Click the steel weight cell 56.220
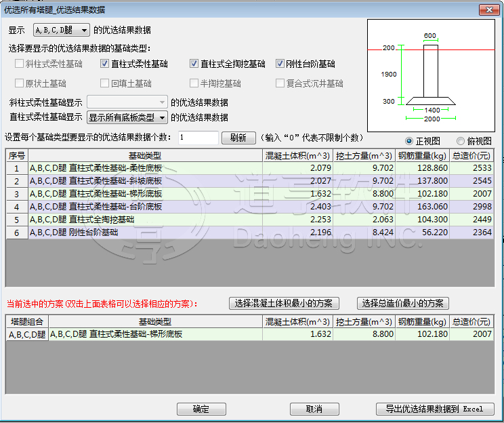The height and width of the screenshot is (423, 504). 422,233
